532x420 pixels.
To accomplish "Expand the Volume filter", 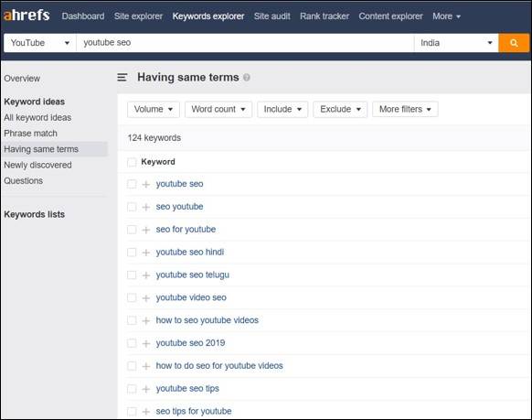I will point(154,109).
